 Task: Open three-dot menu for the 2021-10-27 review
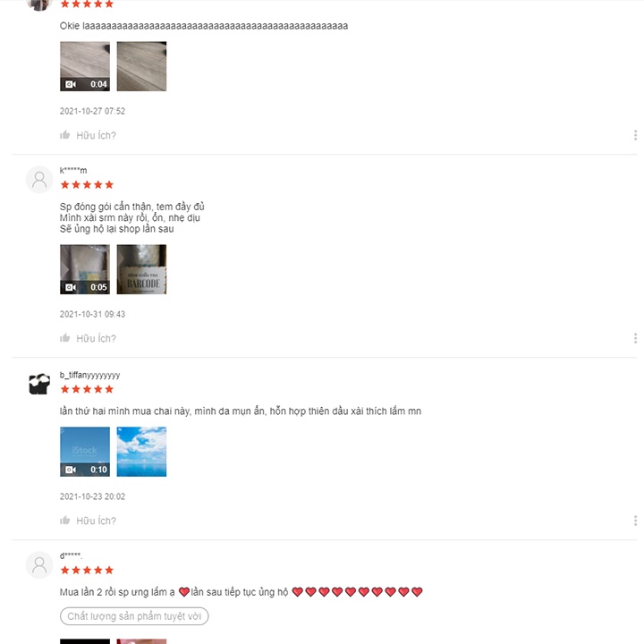(x=635, y=135)
